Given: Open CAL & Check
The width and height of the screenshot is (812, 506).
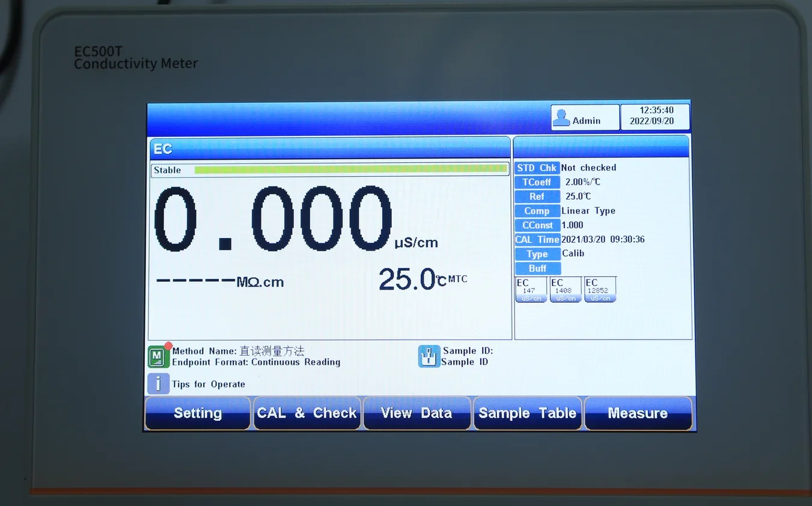Looking at the screenshot, I should [307, 413].
